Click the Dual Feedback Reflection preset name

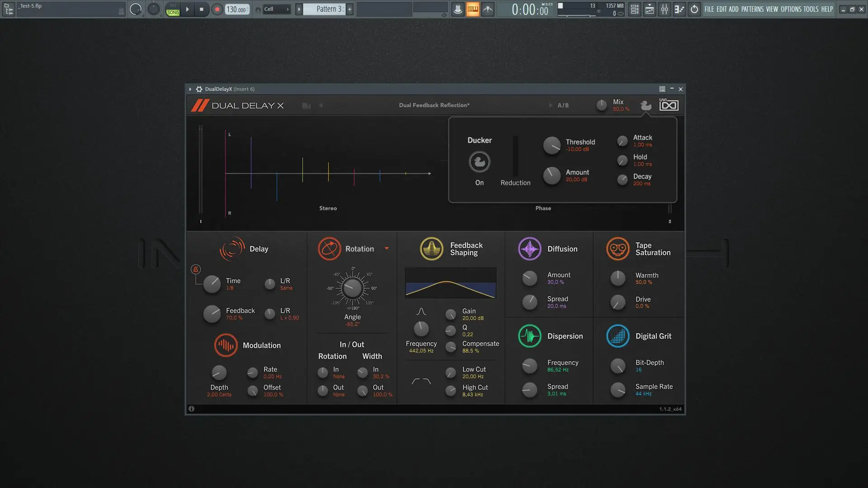(434, 105)
